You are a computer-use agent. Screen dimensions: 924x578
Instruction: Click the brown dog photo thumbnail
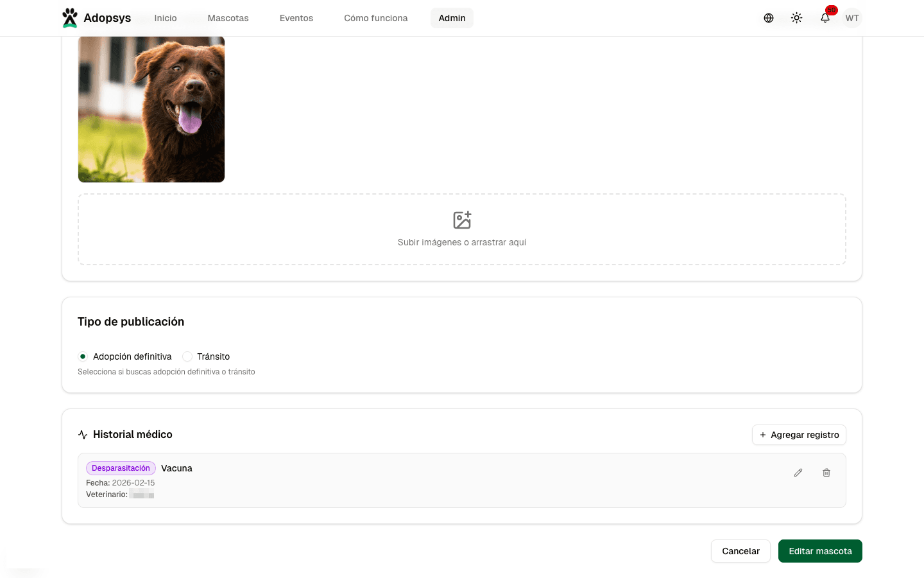pyautogui.click(x=151, y=109)
